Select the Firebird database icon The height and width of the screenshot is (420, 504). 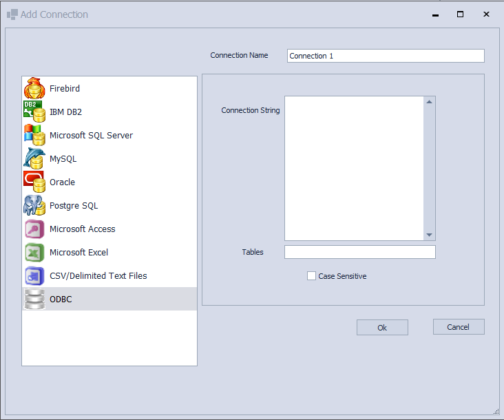34,88
